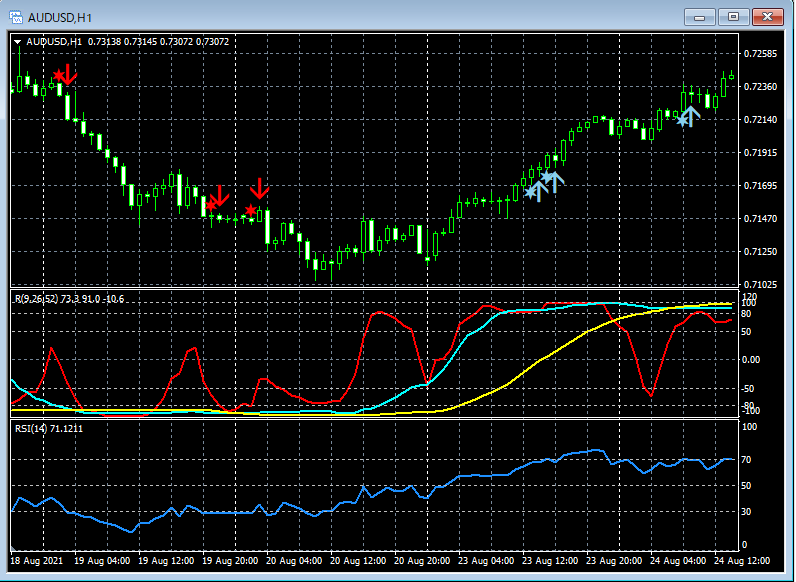Click the RSI scale value 30
Viewport: 796px width, 582px height.
pyautogui.click(x=746, y=511)
